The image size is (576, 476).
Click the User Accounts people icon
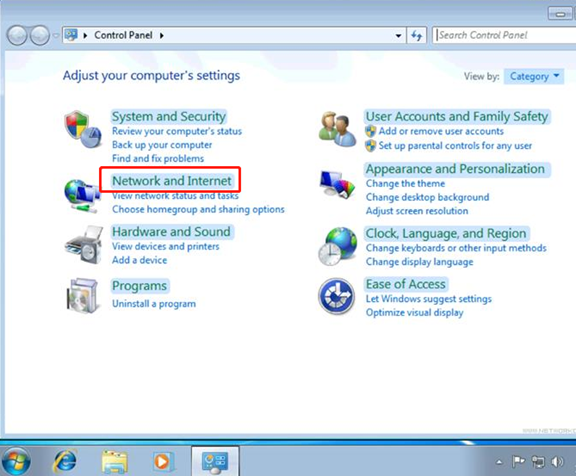tap(337, 130)
